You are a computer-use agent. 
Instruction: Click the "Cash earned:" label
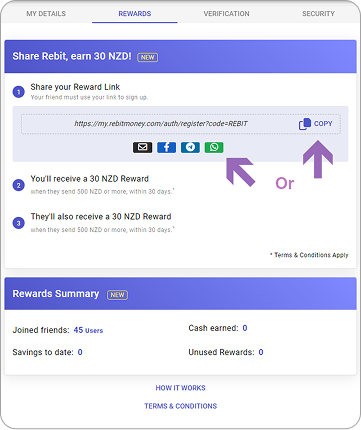(x=213, y=328)
